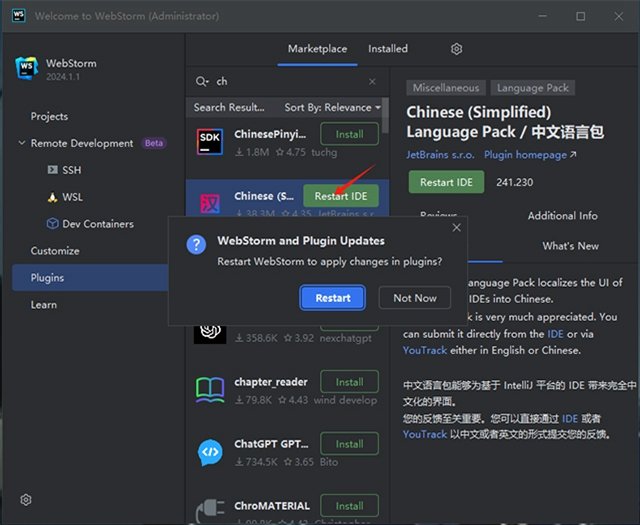
Task: Open the options gear at the bottom of the sidebar
Action: [26, 500]
